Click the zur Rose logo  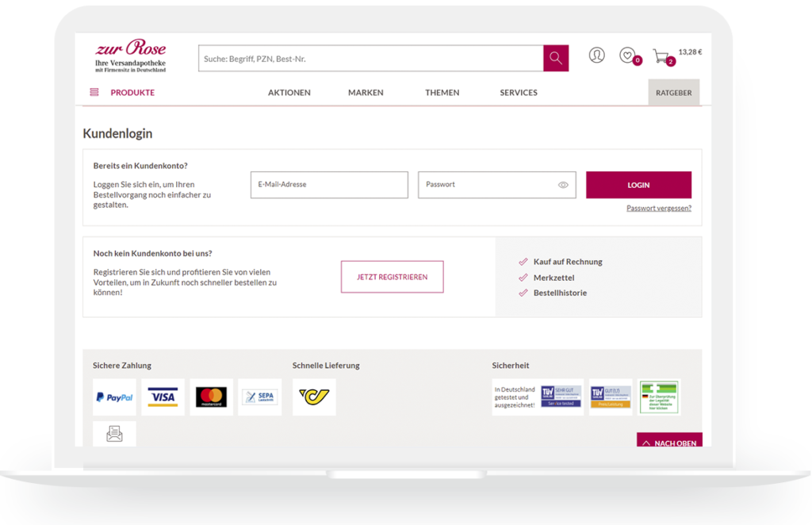pos(131,56)
